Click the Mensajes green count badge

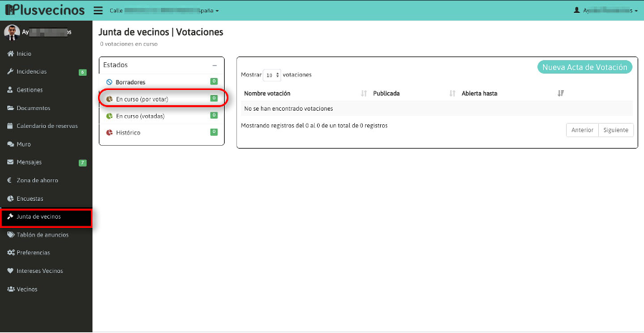pos(82,163)
